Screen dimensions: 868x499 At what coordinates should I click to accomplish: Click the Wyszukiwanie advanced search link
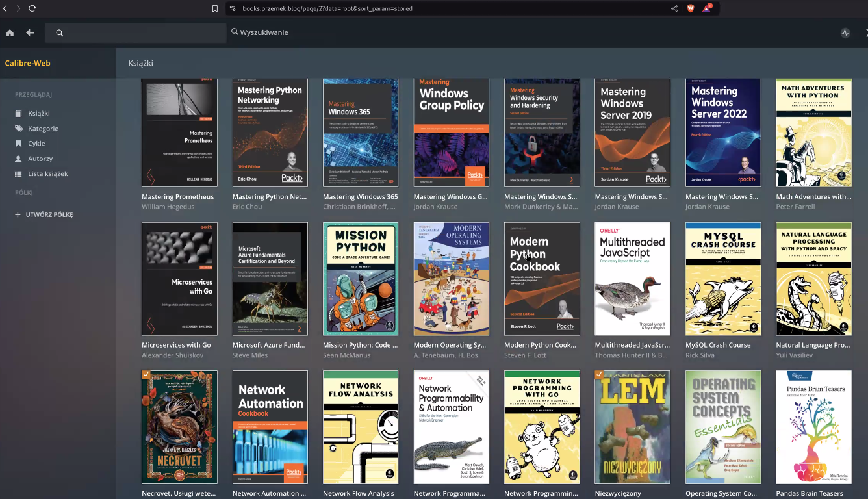click(x=260, y=32)
